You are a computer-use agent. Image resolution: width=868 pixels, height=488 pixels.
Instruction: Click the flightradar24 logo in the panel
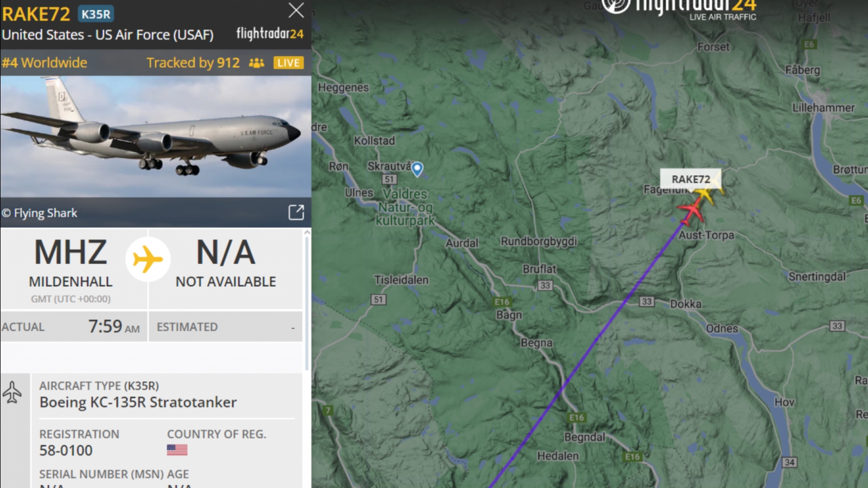point(270,34)
